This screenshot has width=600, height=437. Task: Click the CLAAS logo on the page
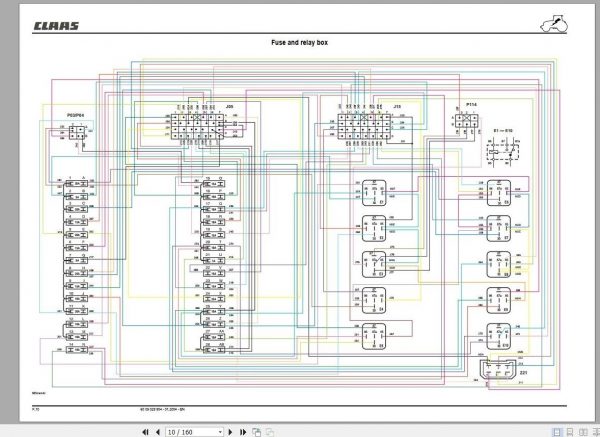56,26
